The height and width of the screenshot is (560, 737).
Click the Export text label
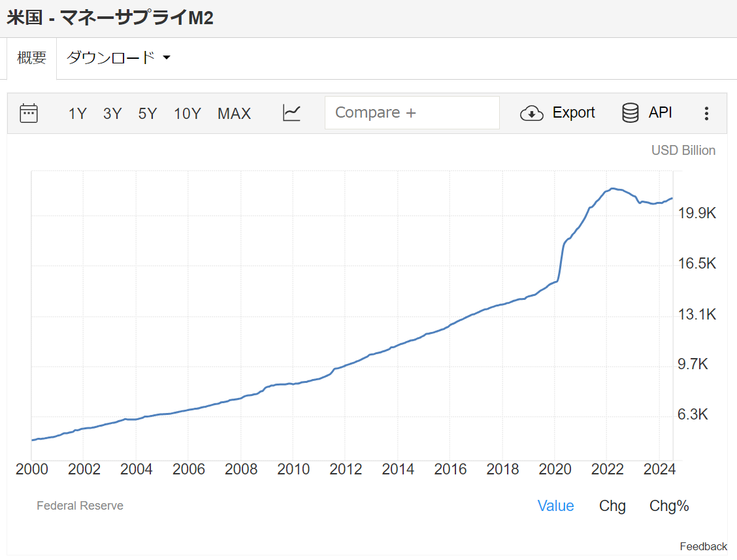coord(574,112)
